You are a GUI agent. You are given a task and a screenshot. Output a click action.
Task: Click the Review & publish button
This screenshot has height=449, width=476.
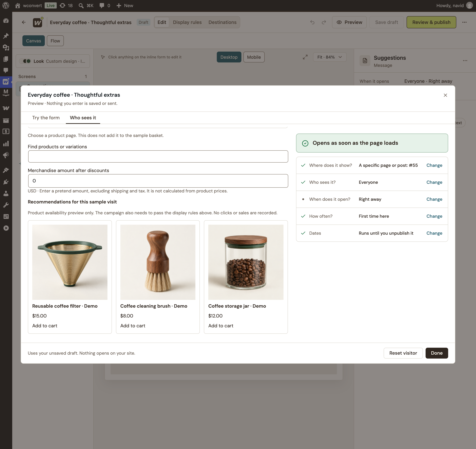(x=431, y=22)
